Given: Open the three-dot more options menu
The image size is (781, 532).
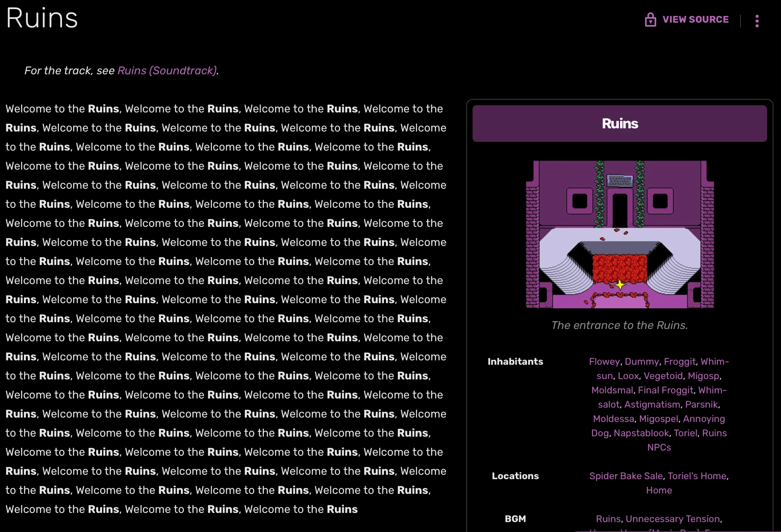Looking at the screenshot, I should pos(757,21).
